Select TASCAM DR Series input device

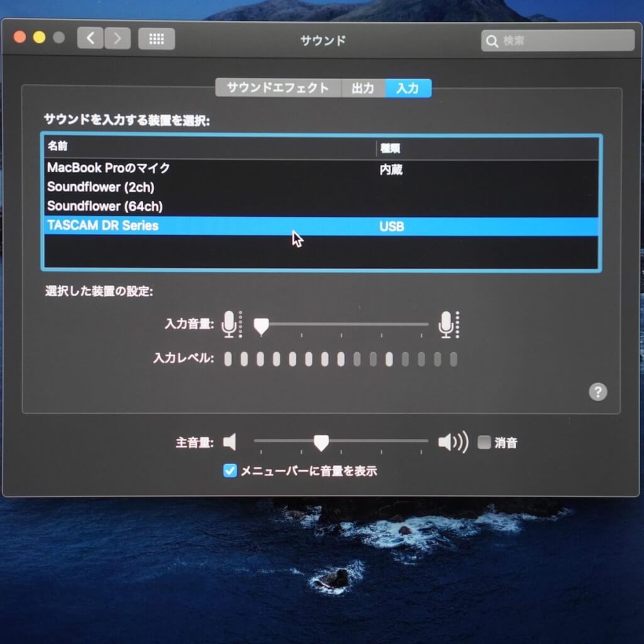coord(321,226)
